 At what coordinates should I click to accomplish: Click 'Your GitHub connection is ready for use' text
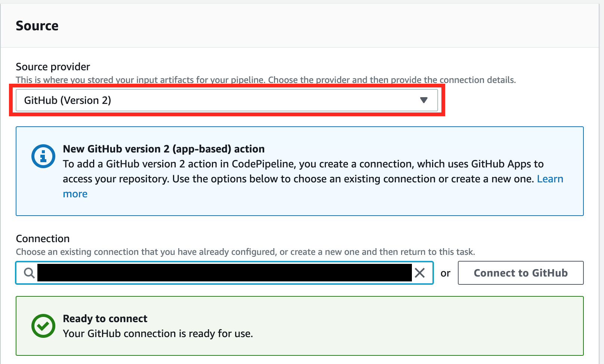pos(158,333)
